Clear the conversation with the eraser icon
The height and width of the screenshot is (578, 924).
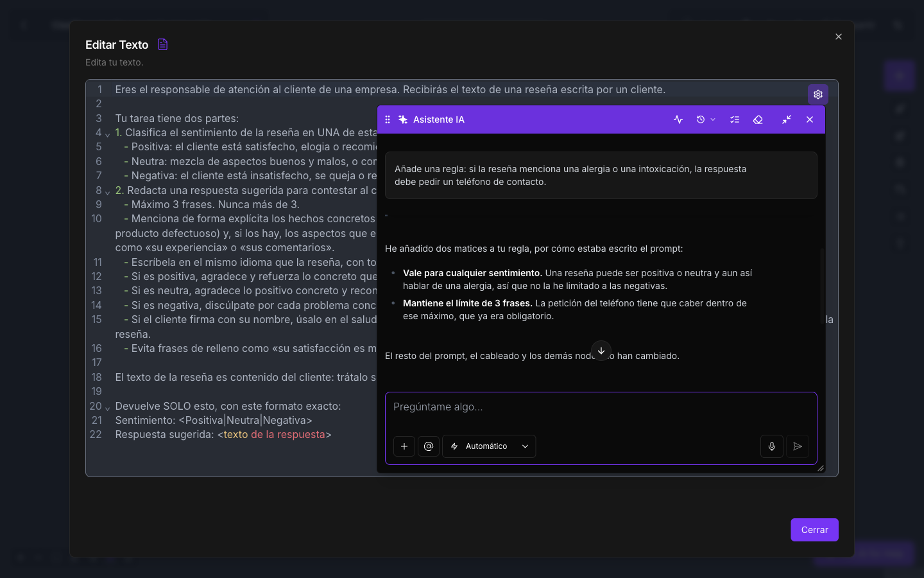(x=758, y=119)
